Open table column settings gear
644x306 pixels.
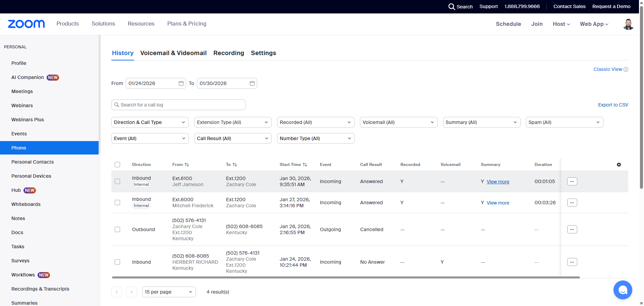point(619,165)
